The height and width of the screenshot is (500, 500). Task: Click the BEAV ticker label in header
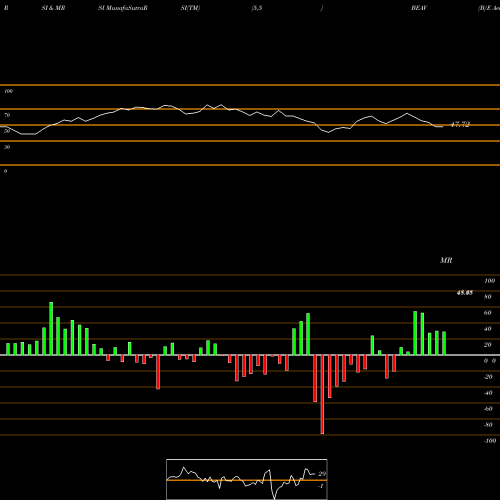pos(419,8)
